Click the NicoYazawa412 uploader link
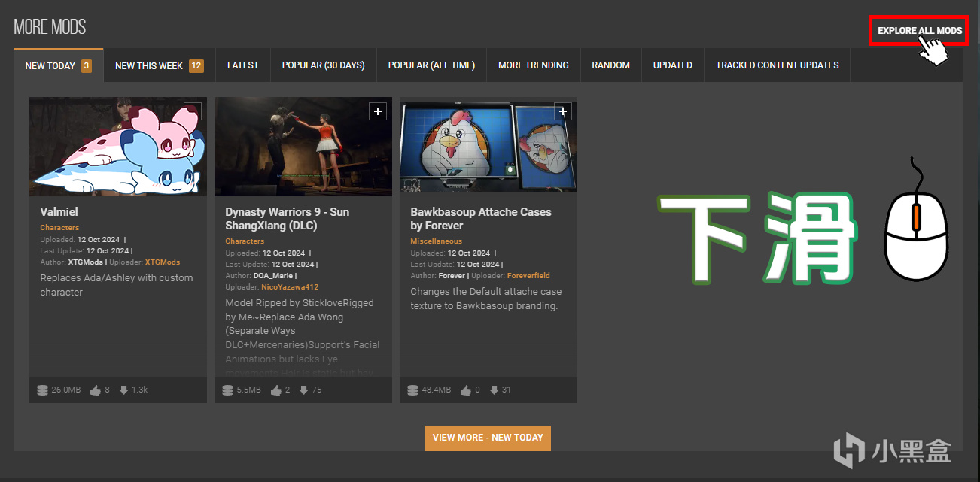Viewport: 980px width, 482px height. [290, 287]
